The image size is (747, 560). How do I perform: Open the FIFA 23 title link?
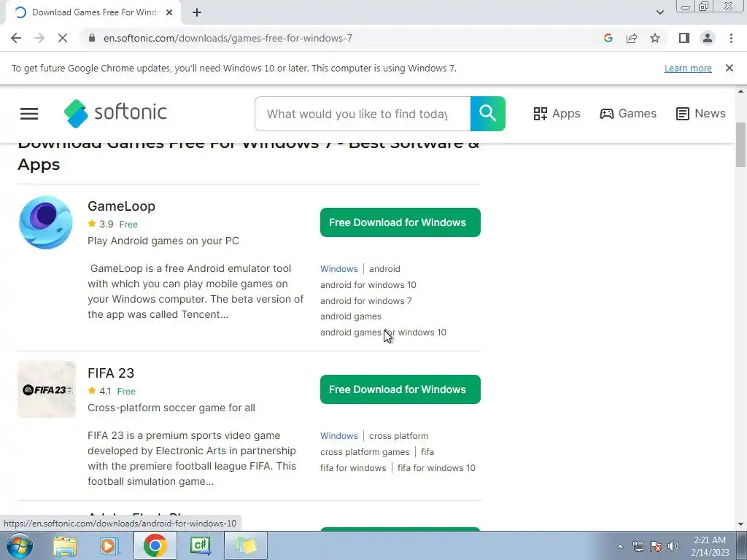pos(111,373)
